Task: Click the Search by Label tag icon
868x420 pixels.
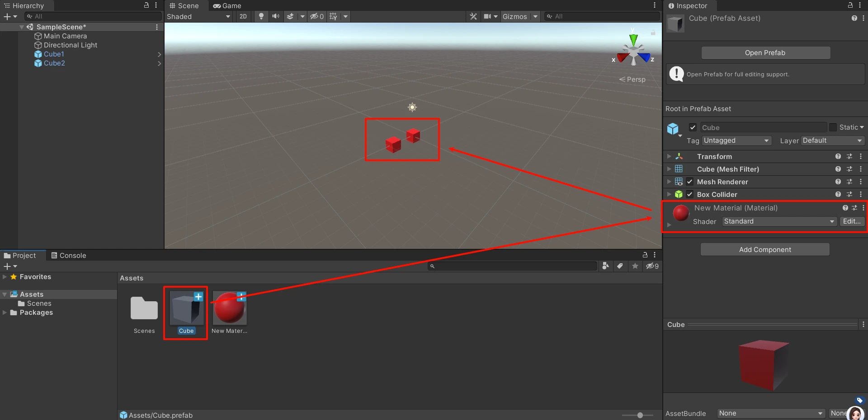Action: (x=620, y=266)
